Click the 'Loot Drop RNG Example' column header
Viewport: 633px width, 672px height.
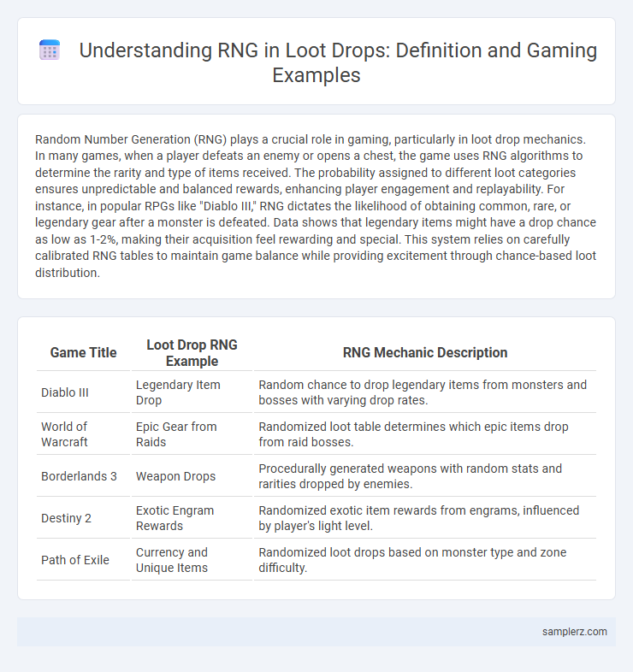pyautogui.click(x=192, y=353)
